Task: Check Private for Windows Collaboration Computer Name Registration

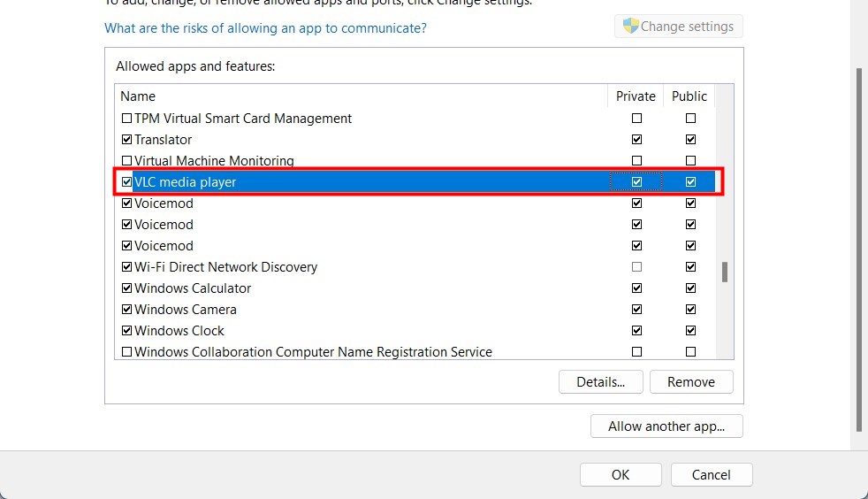Action: click(x=636, y=351)
